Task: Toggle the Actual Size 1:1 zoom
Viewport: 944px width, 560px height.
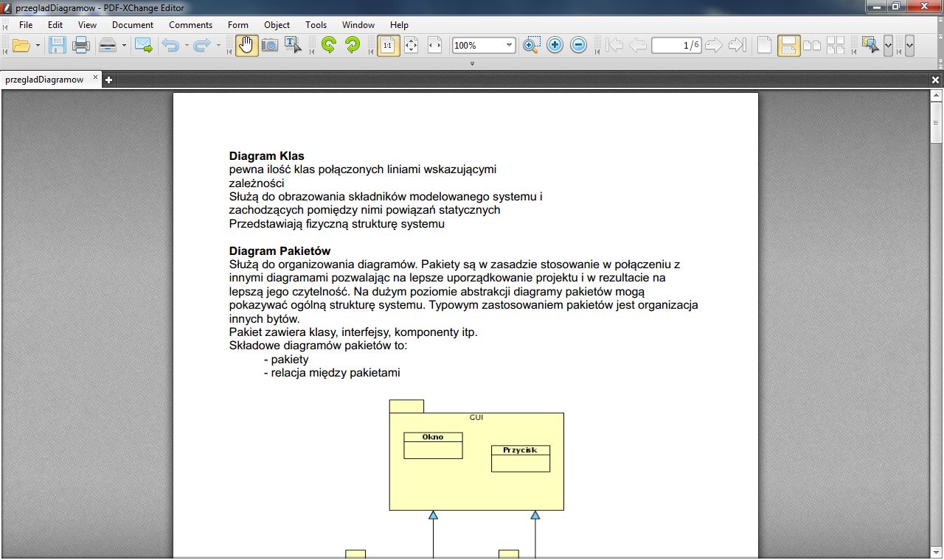Action: click(x=388, y=46)
